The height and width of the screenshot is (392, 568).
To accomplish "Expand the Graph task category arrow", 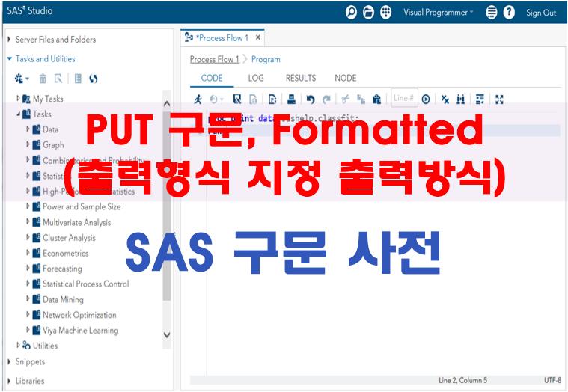I will 28,144.
